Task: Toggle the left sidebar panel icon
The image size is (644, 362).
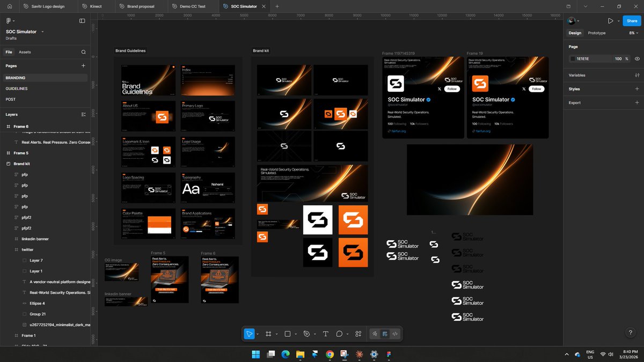Action: tap(82, 21)
